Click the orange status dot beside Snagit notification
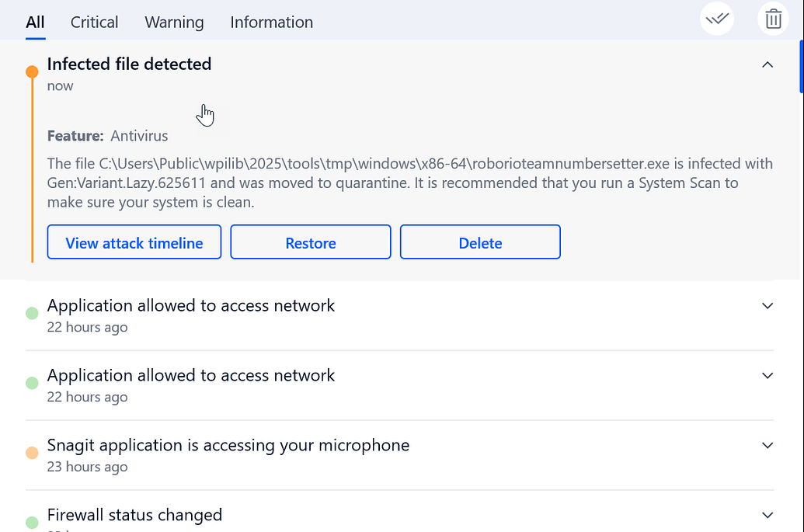 32,453
